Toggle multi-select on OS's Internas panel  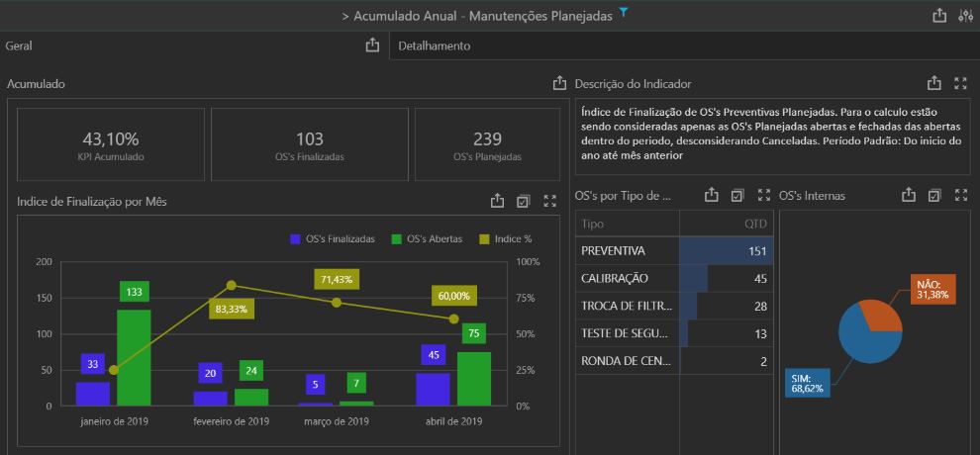[933, 195]
